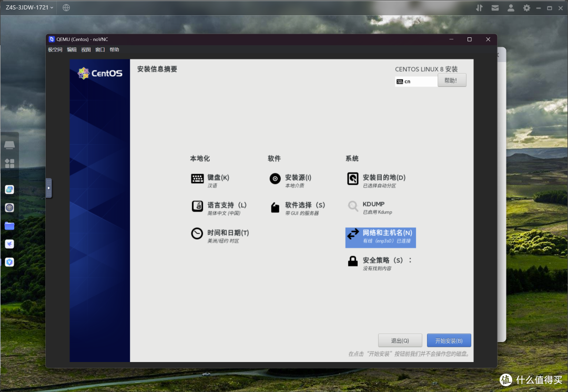Click the 已选择自动分区 status text
568x392 pixels.
coord(379,185)
